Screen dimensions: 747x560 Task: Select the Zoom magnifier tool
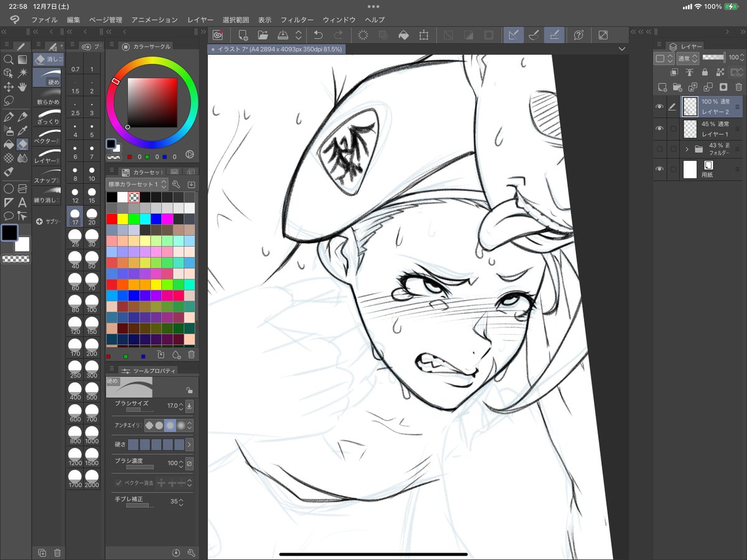(9, 60)
